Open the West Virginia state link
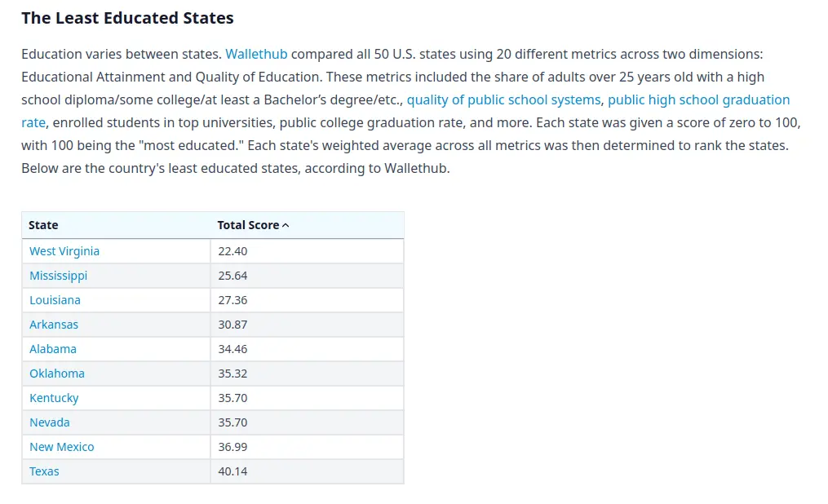Screen dimensions: 828x504 tap(64, 251)
